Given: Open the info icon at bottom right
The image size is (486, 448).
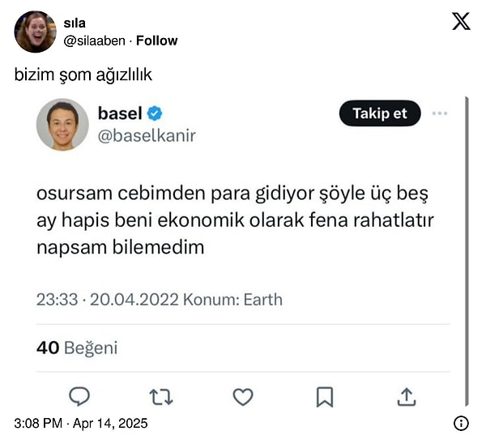Looking at the screenshot, I should point(461,423).
